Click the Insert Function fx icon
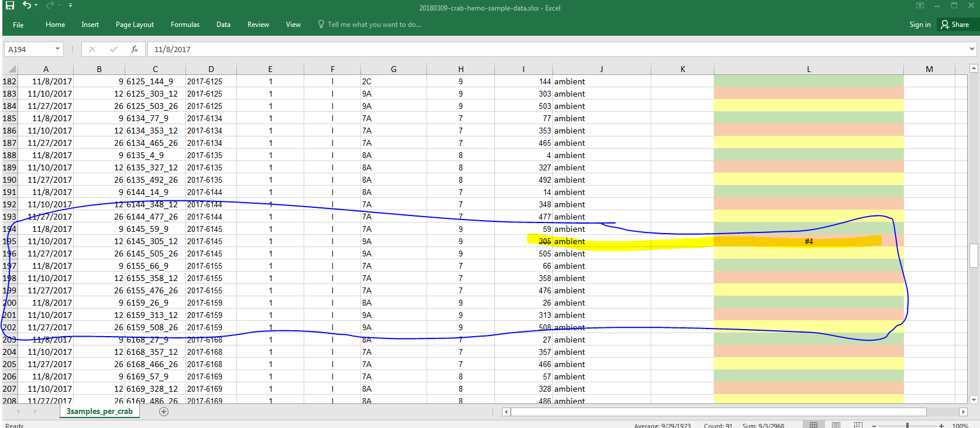The image size is (980, 428). click(x=135, y=49)
